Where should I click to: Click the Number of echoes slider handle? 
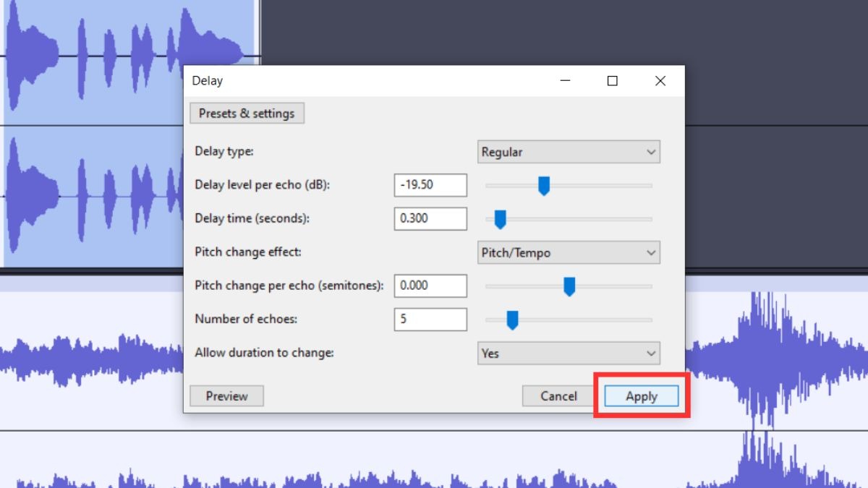[512, 320]
